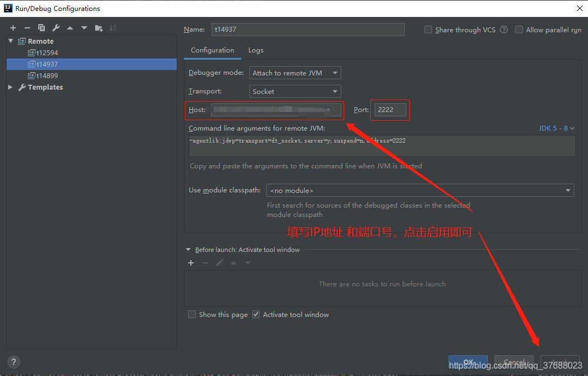Switch to the Configuration tab
Screen dimensions: 588x376
click(x=212, y=50)
